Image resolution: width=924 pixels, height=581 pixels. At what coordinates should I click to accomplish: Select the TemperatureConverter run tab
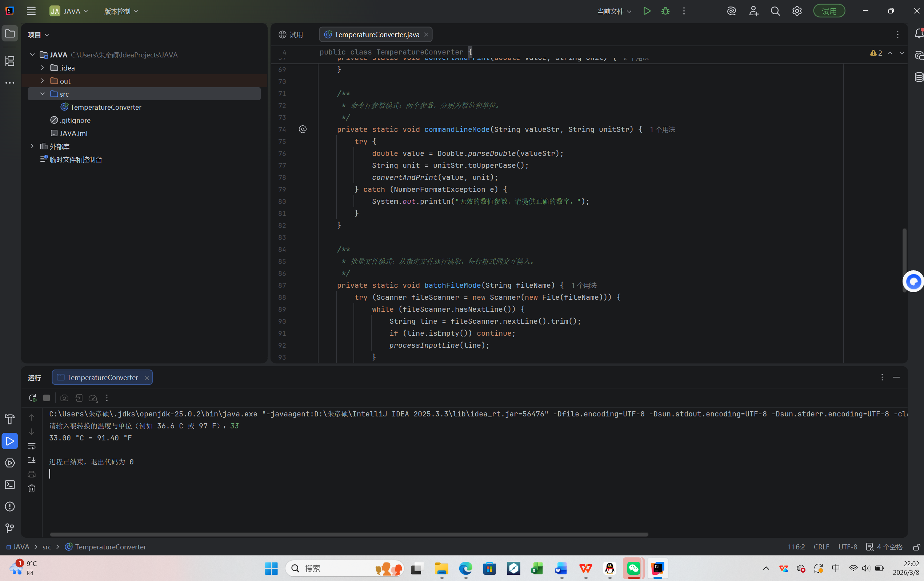click(102, 378)
